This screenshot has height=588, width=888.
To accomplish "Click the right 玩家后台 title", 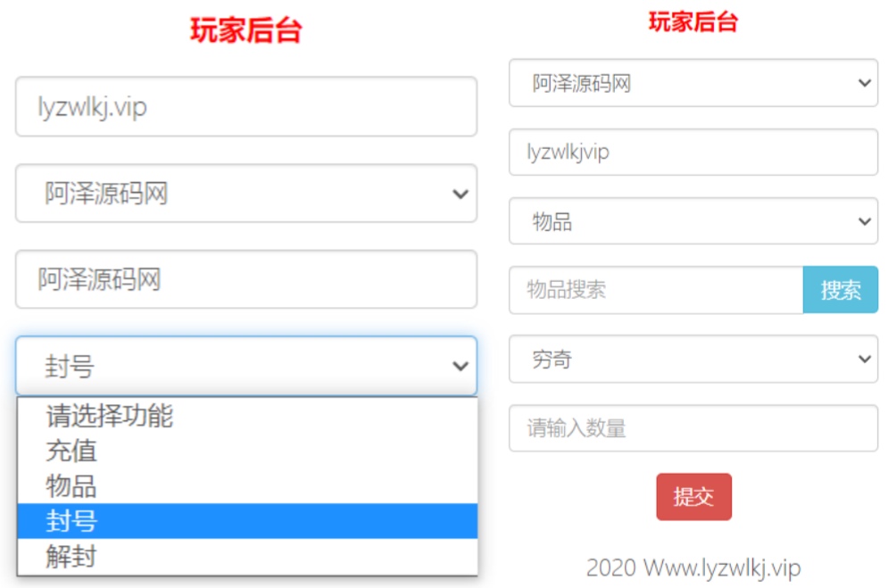I will point(693,22).
